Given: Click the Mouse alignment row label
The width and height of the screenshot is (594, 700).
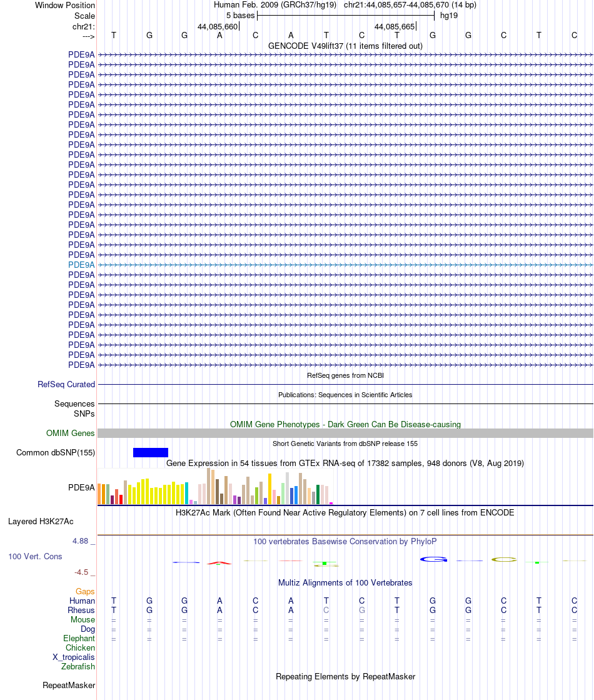Looking at the screenshot, I should click(x=83, y=620).
